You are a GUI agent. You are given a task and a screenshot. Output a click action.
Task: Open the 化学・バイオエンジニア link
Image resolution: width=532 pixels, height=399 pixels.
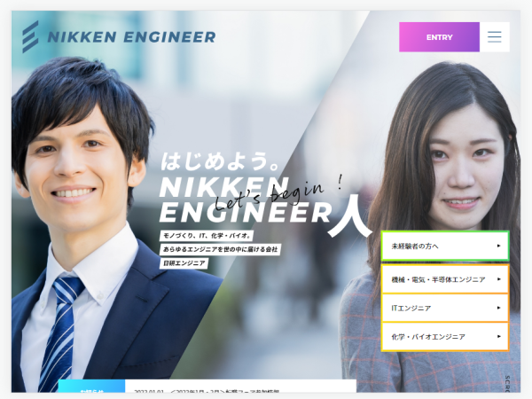coord(445,337)
